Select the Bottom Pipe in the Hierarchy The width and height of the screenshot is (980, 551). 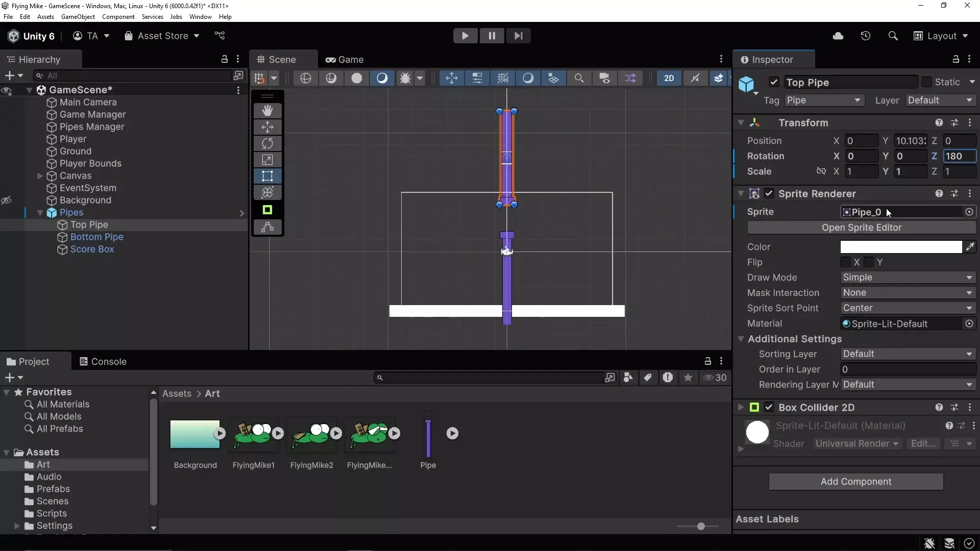pyautogui.click(x=97, y=237)
